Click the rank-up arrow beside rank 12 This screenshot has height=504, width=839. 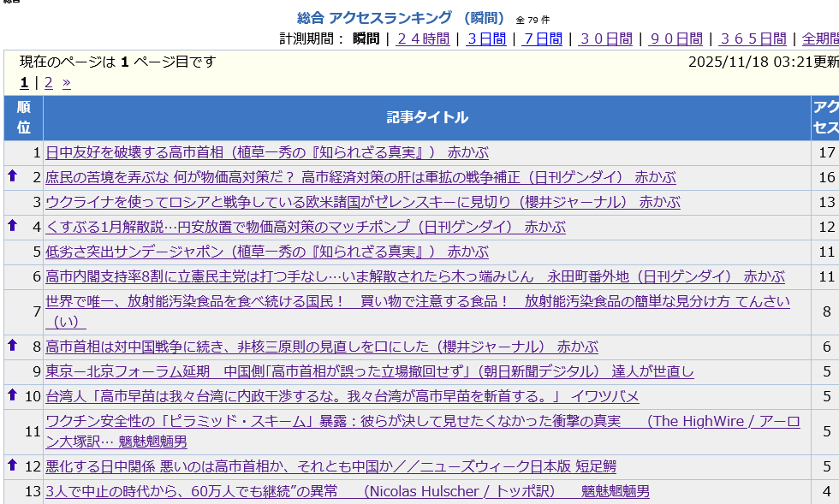pyautogui.click(x=12, y=465)
